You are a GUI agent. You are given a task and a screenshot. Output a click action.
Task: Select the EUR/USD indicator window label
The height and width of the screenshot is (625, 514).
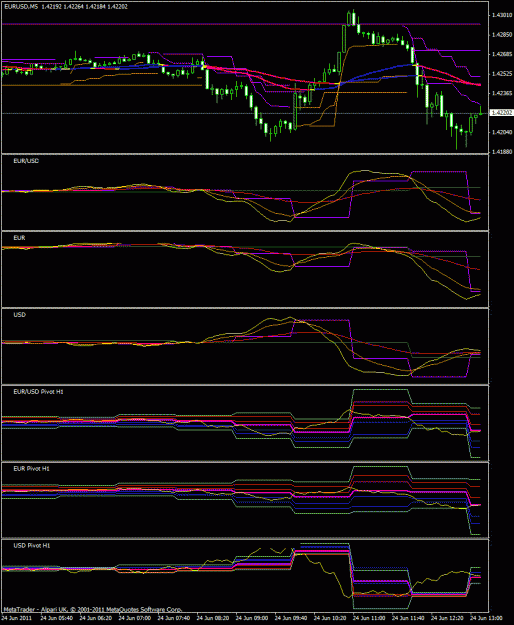(x=26, y=161)
